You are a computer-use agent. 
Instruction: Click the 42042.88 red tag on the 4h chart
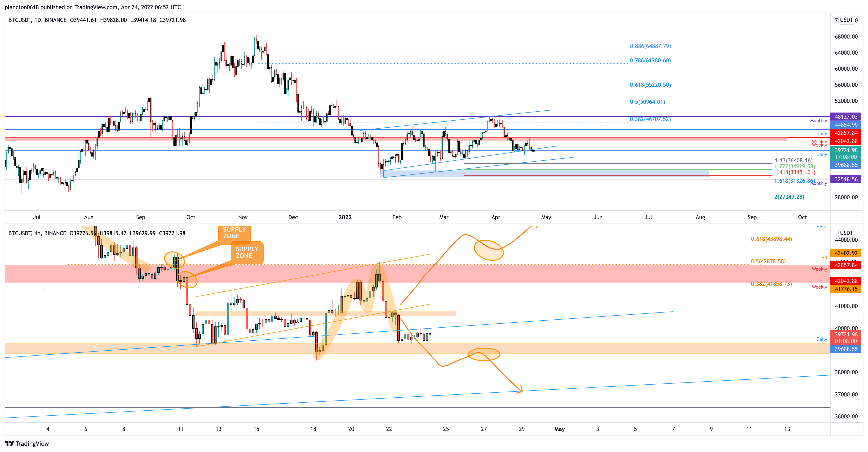pos(846,281)
